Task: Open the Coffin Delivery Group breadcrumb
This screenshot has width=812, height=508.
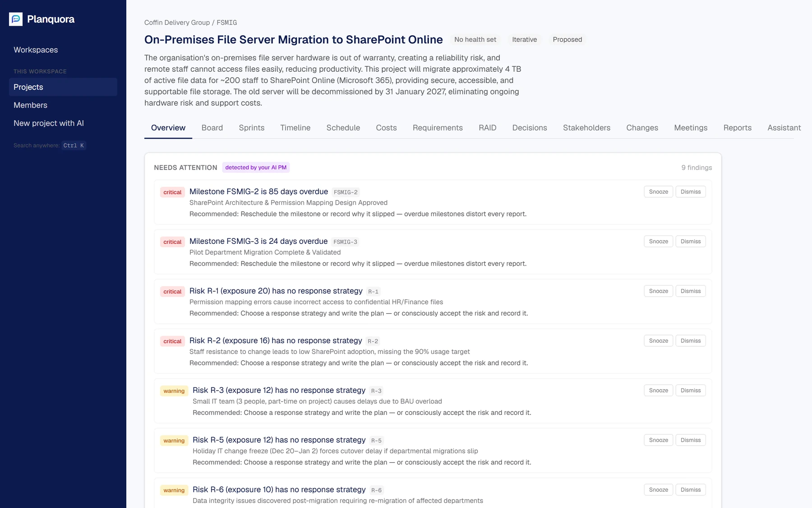Action: pos(177,23)
